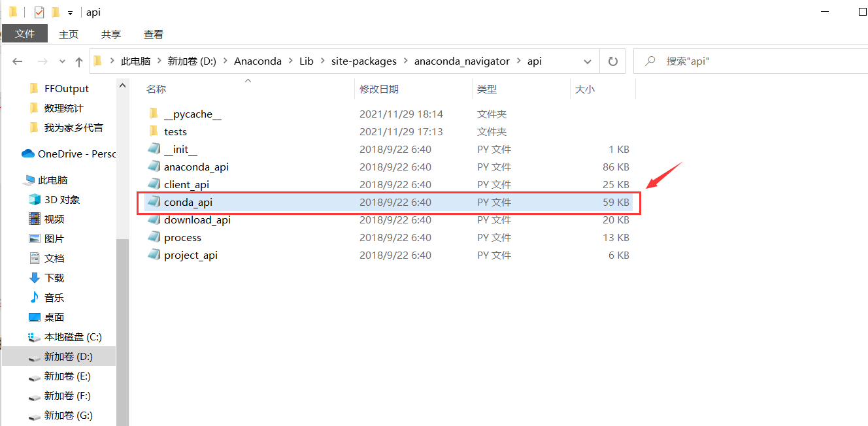Select the download_api file icon
The height and width of the screenshot is (426, 868).
(x=154, y=220)
